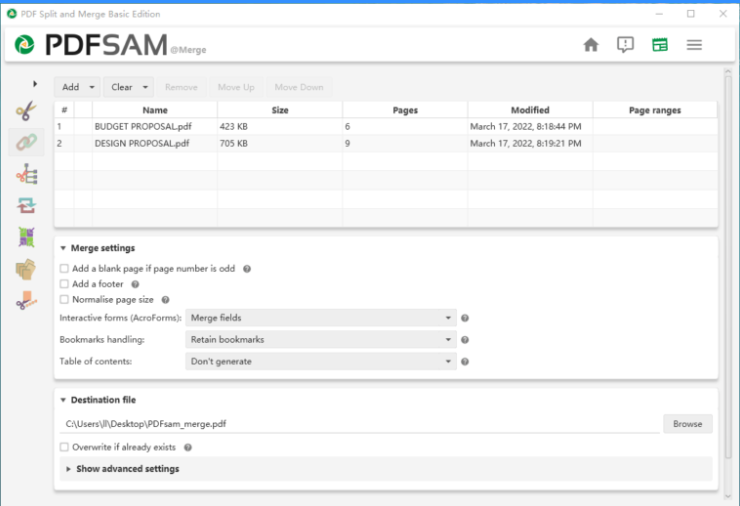Open the Table of contents dropdown

pyautogui.click(x=321, y=362)
